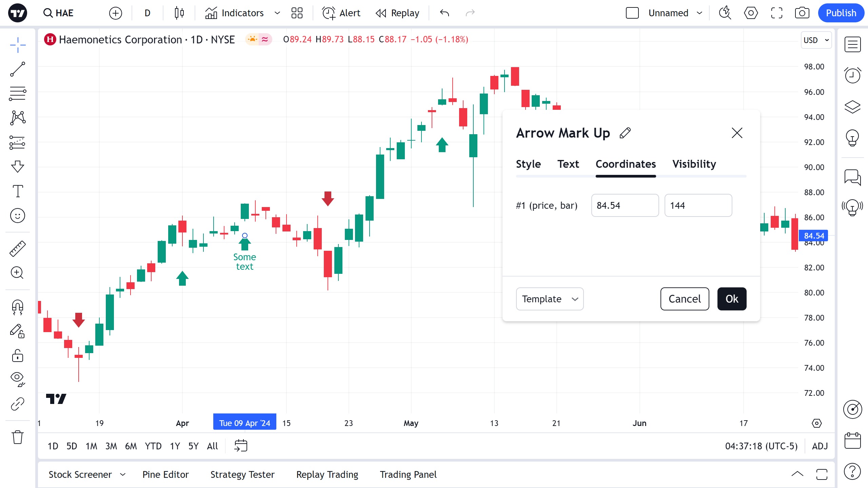Toggle ADJ price adjustment
868x488 pixels.
[x=820, y=446]
